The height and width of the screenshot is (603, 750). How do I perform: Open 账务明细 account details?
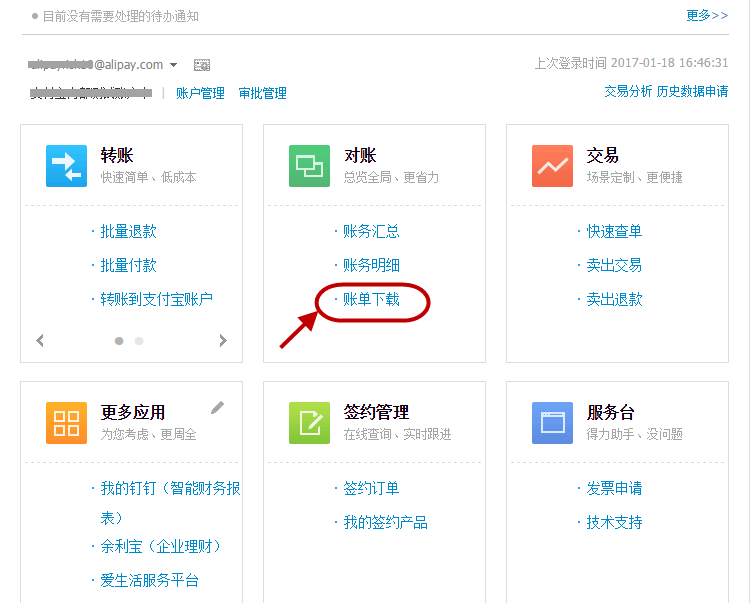pos(371,265)
